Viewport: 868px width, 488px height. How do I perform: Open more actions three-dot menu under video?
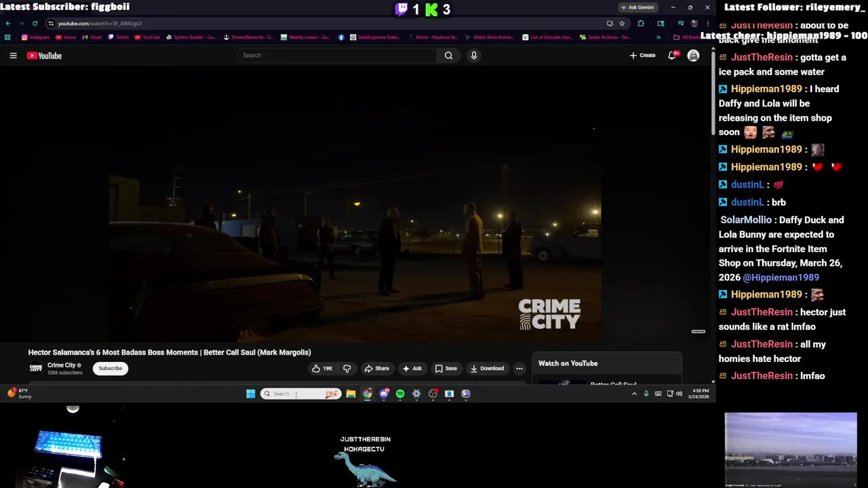pyautogui.click(x=519, y=369)
